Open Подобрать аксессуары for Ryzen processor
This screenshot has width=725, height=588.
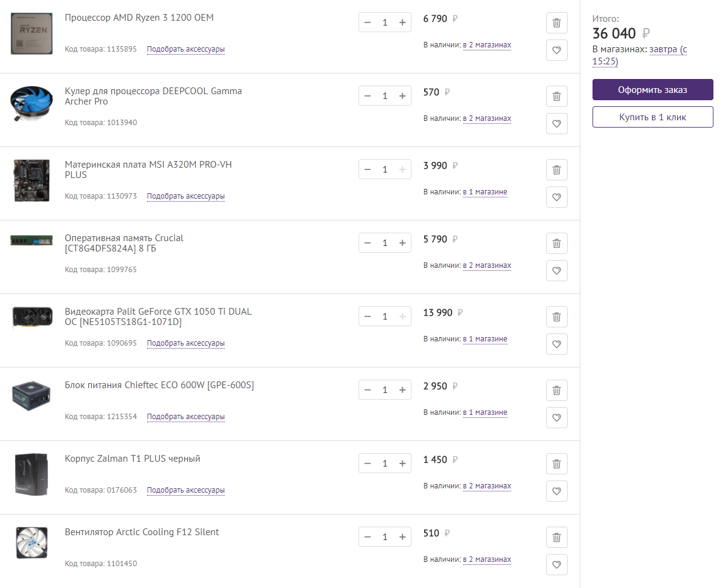click(186, 49)
